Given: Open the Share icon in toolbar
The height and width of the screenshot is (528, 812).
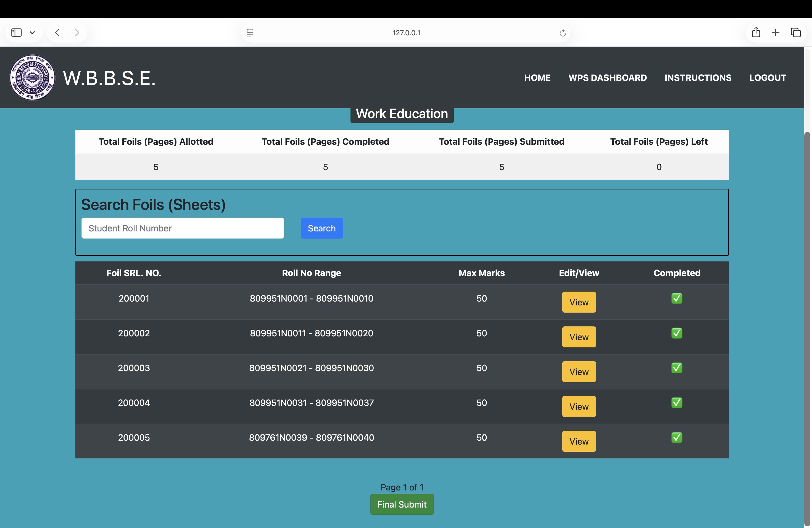Looking at the screenshot, I should pyautogui.click(x=756, y=33).
